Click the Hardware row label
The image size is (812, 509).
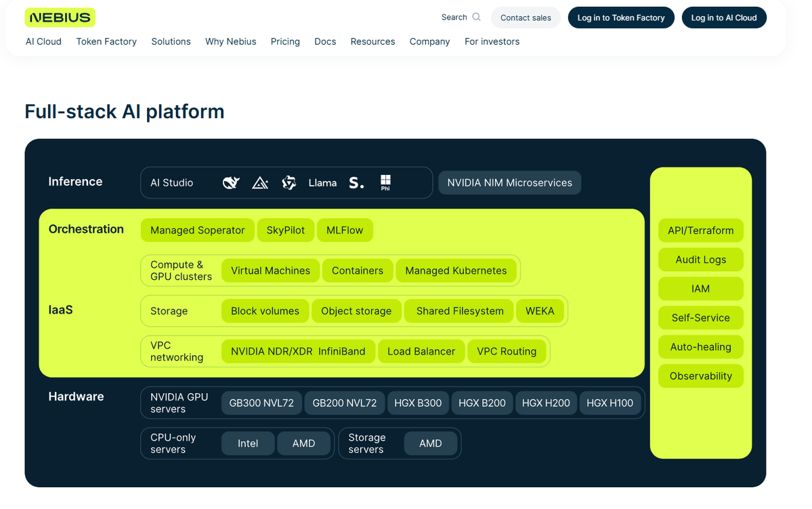coord(76,396)
